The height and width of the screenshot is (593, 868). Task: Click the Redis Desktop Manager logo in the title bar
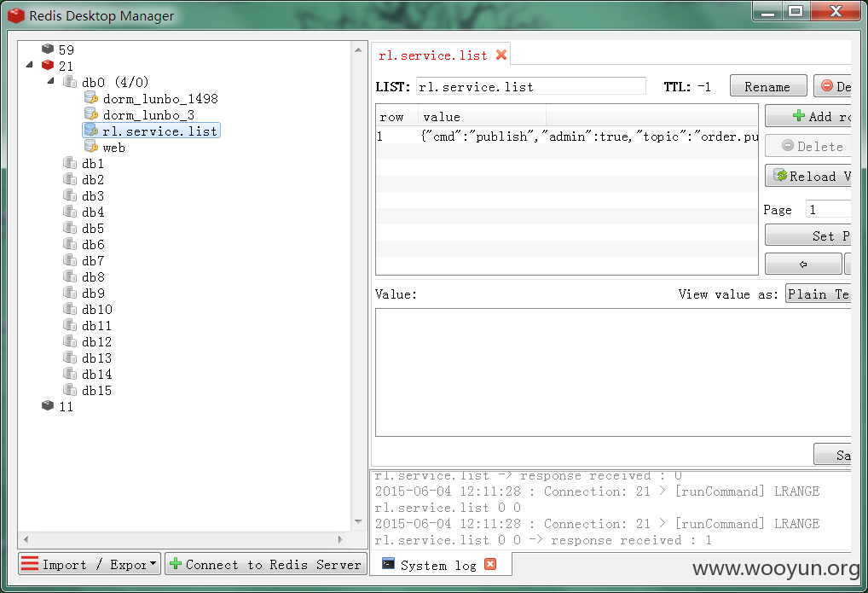click(x=16, y=15)
